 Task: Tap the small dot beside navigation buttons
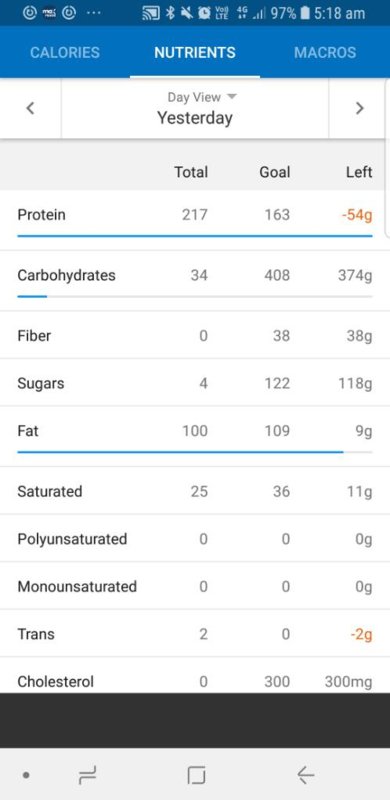click(26, 776)
